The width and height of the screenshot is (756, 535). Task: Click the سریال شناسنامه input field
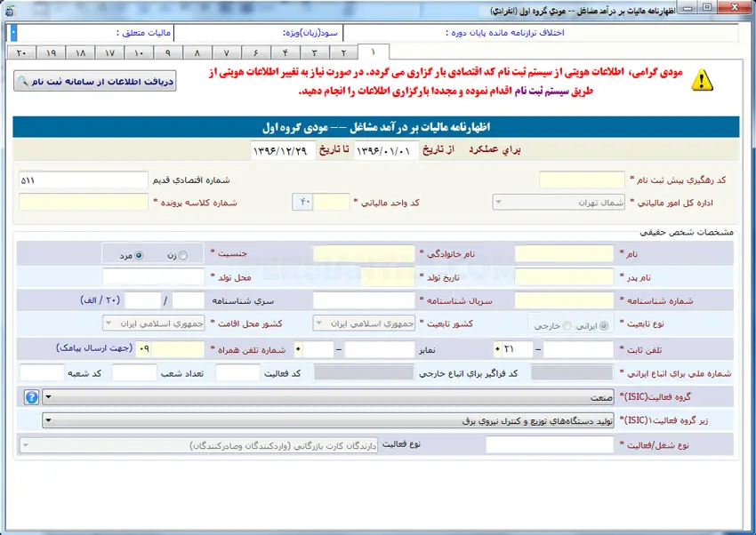[364, 300]
